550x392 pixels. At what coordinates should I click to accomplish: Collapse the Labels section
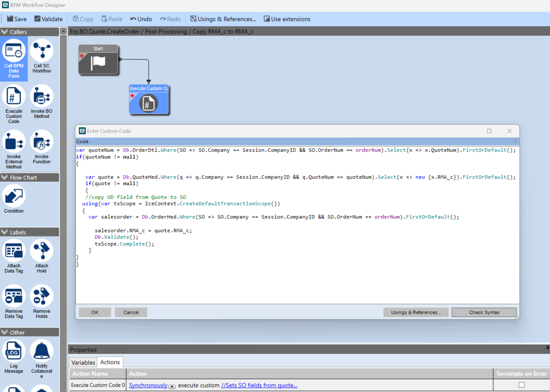[4, 232]
